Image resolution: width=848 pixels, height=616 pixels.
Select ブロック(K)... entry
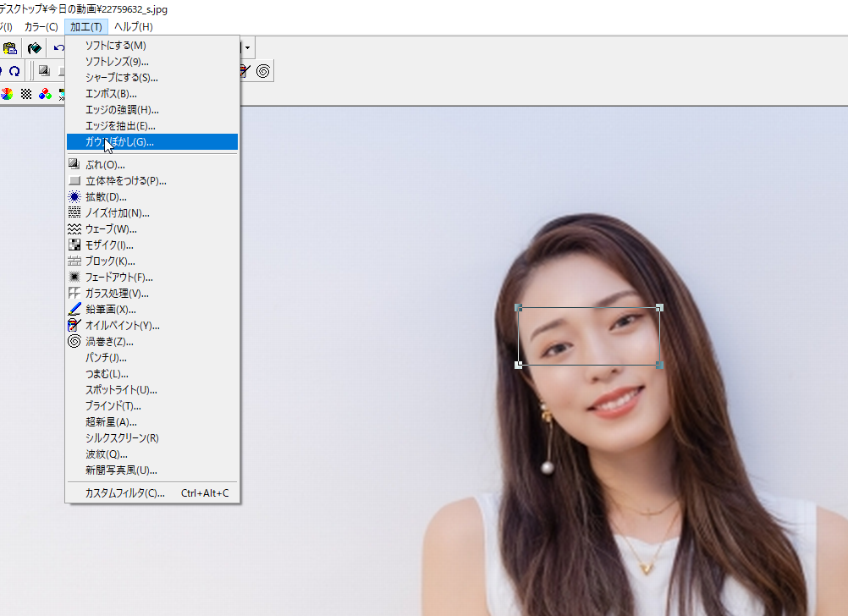click(152, 261)
